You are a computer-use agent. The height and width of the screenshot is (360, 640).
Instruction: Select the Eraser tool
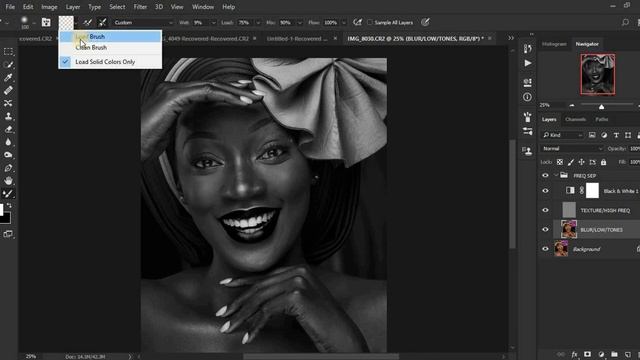(x=8, y=129)
